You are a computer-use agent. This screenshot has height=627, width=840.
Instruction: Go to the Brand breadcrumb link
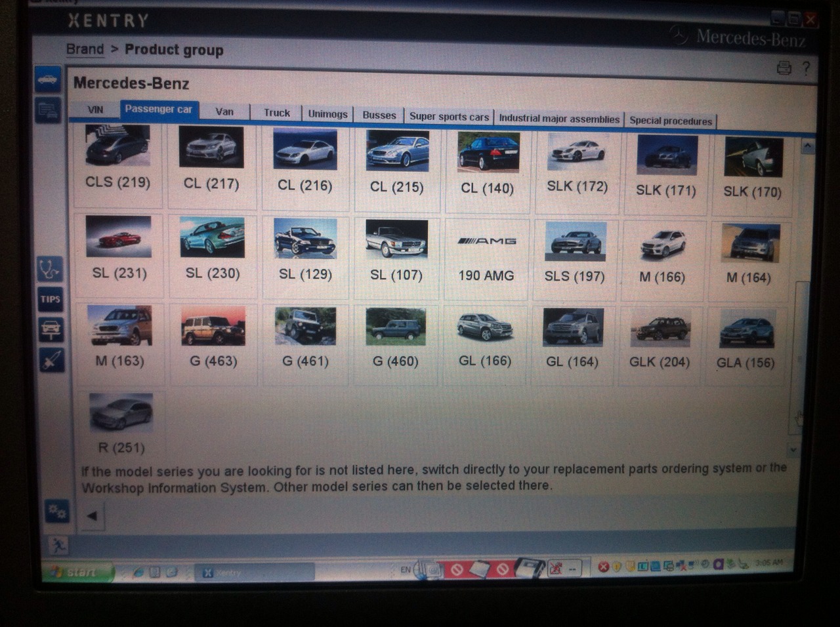(x=85, y=49)
